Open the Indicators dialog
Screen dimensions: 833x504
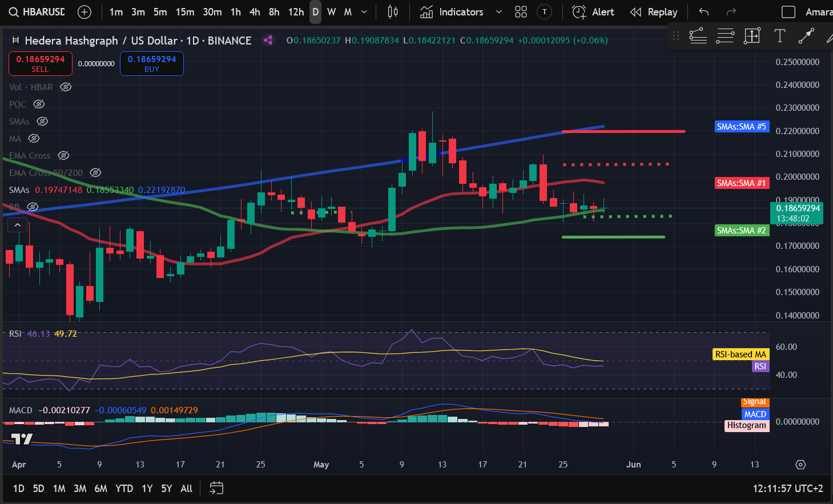tap(452, 12)
